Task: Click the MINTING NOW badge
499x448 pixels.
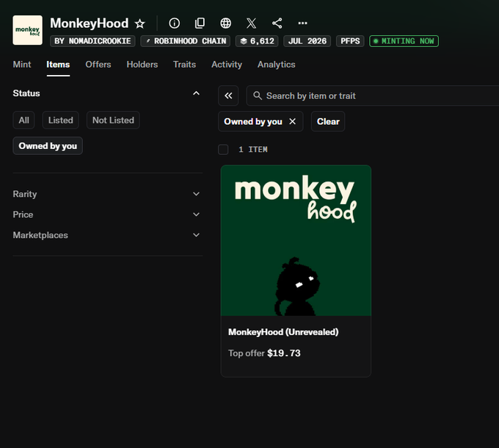Action: [404, 41]
